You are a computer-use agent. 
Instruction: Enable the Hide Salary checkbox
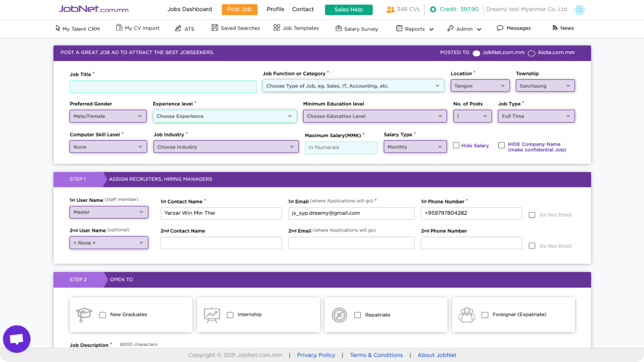456,145
